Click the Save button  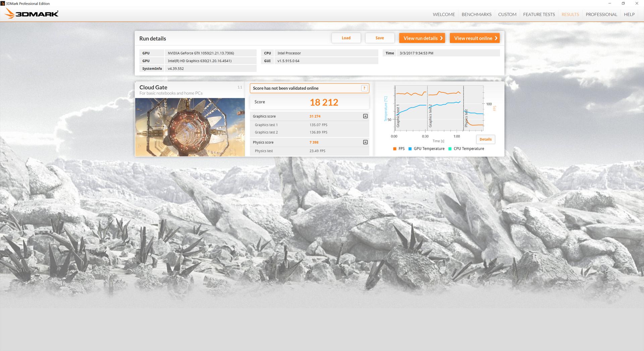[x=380, y=38]
